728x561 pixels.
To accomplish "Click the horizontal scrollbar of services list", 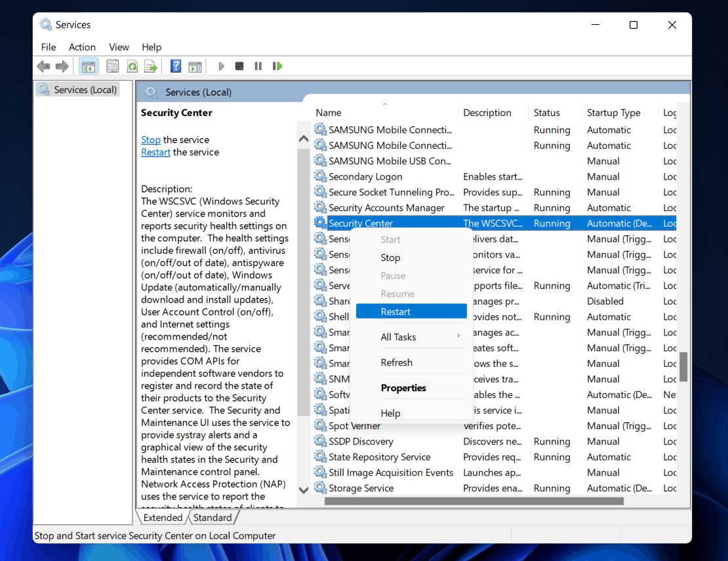I will [474, 501].
